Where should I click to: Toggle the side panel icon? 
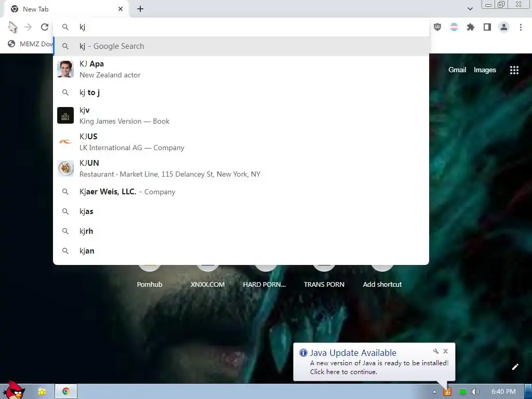487,27
